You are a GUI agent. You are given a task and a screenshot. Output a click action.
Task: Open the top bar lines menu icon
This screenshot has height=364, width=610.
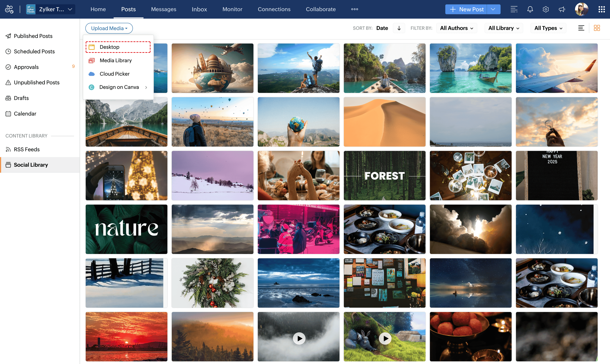click(x=514, y=9)
